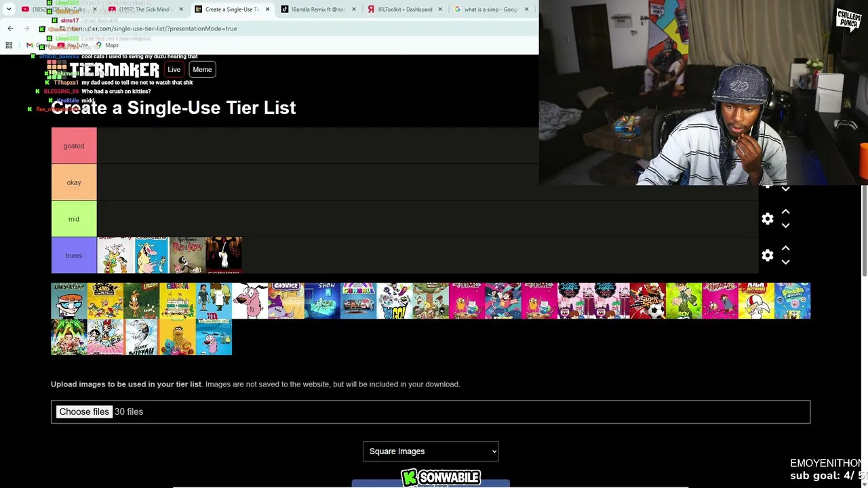The height and width of the screenshot is (488, 868).
Task: Close the 'The Sick Mind' YouTube tab
Action: 181,9
